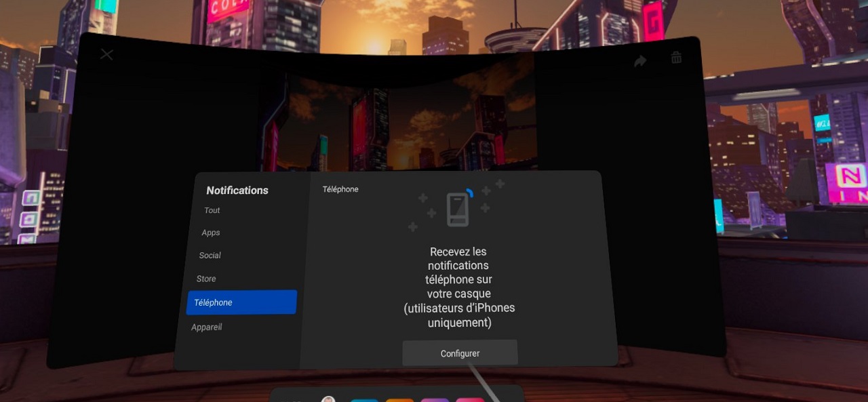Open the Store notifications section
This screenshot has width=868, height=402.
205,279
